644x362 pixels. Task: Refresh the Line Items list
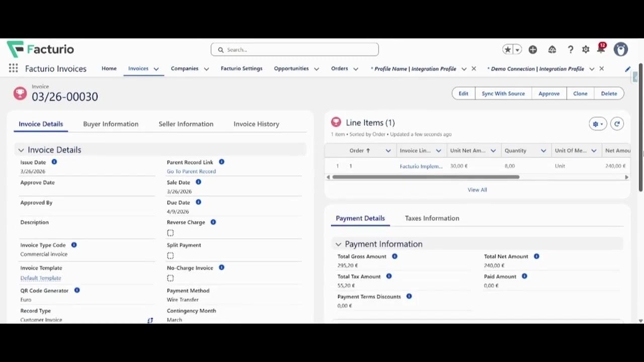617,124
